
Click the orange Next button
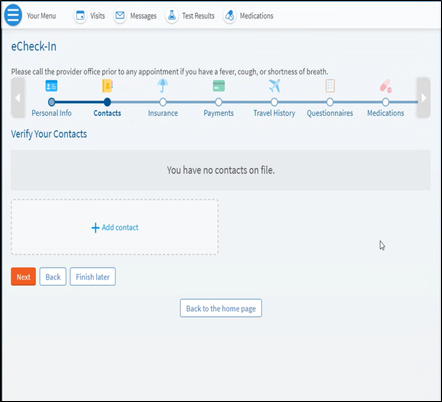tap(23, 277)
